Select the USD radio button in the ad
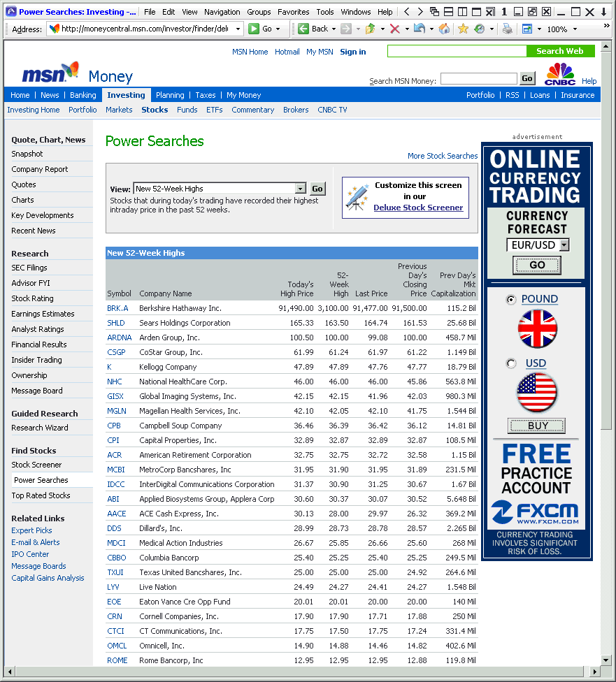The width and height of the screenshot is (616, 682). pos(510,363)
